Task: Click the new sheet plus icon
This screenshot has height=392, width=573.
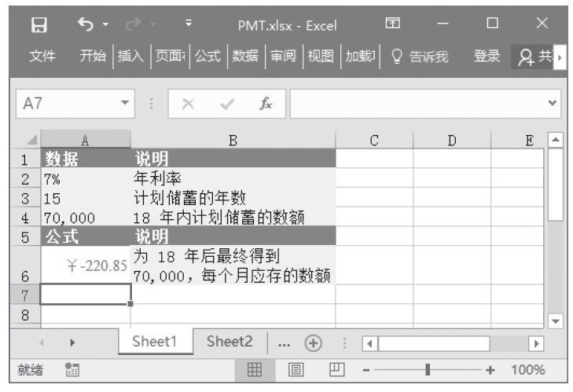Action: 314,343
